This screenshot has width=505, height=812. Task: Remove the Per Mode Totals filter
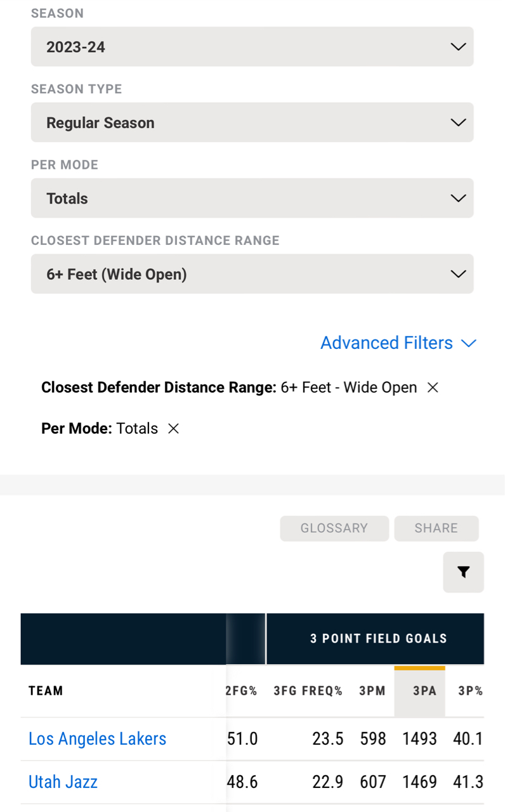click(x=173, y=429)
